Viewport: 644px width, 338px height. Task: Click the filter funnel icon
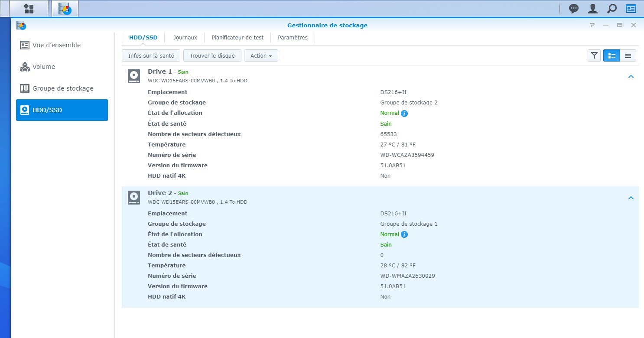click(x=594, y=55)
